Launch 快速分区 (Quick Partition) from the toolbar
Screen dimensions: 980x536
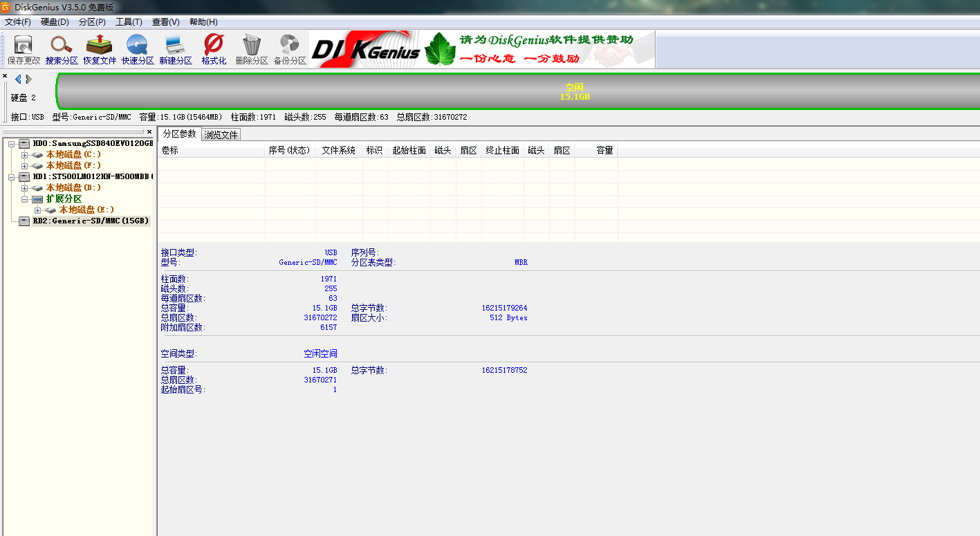[138, 49]
